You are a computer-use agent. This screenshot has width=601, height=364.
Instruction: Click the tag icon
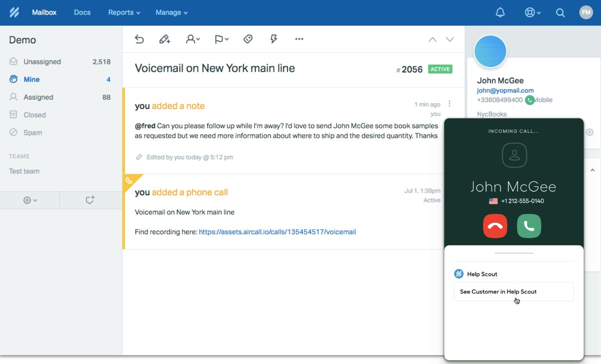pos(248,39)
